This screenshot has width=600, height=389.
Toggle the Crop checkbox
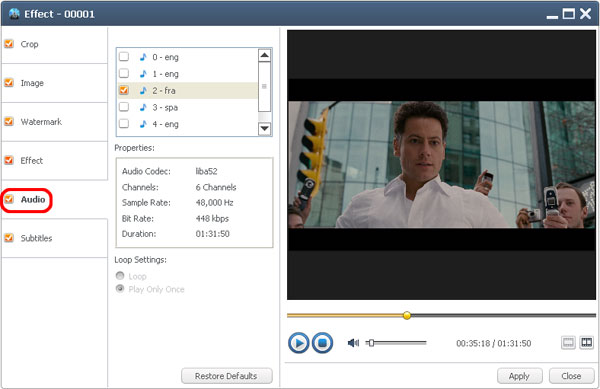click(x=9, y=44)
